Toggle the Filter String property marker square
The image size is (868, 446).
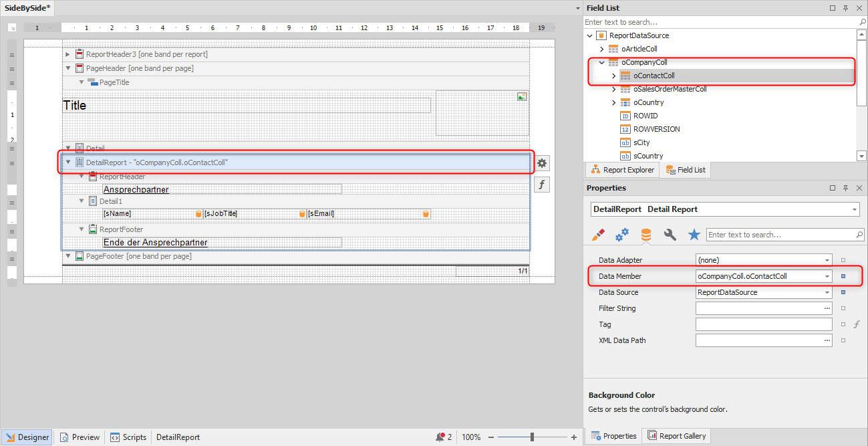click(x=843, y=308)
